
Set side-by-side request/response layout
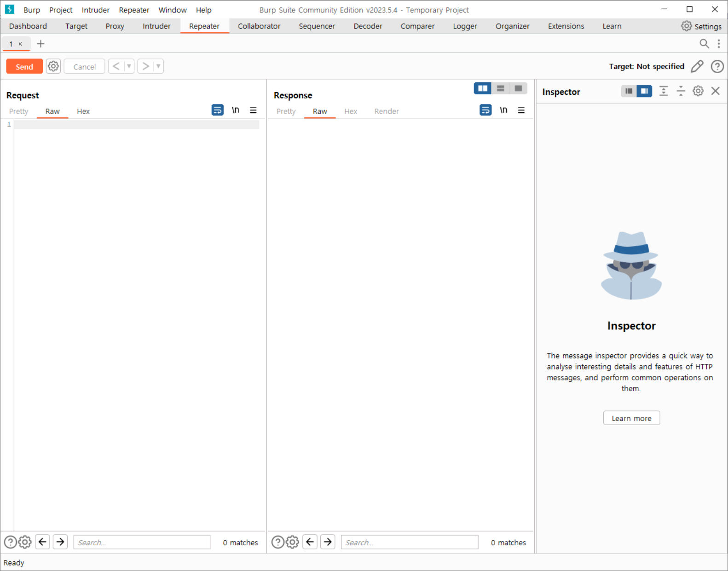click(483, 88)
